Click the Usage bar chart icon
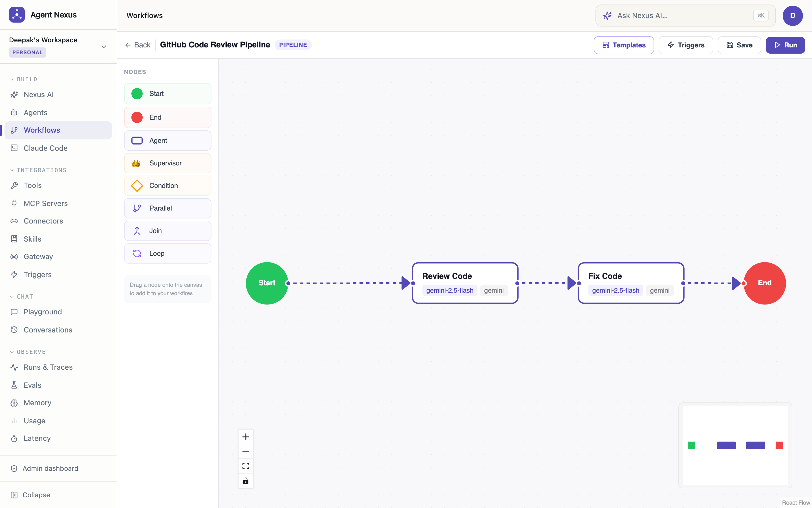812x508 pixels. tap(14, 421)
